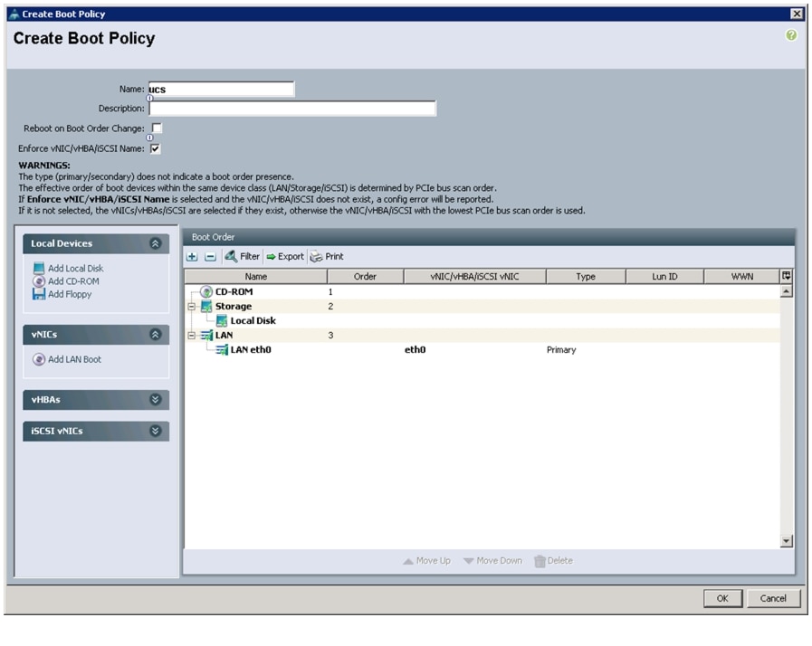Collapse the Storage tree node
The height and width of the screenshot is (646, 812).
coord(192,307)
